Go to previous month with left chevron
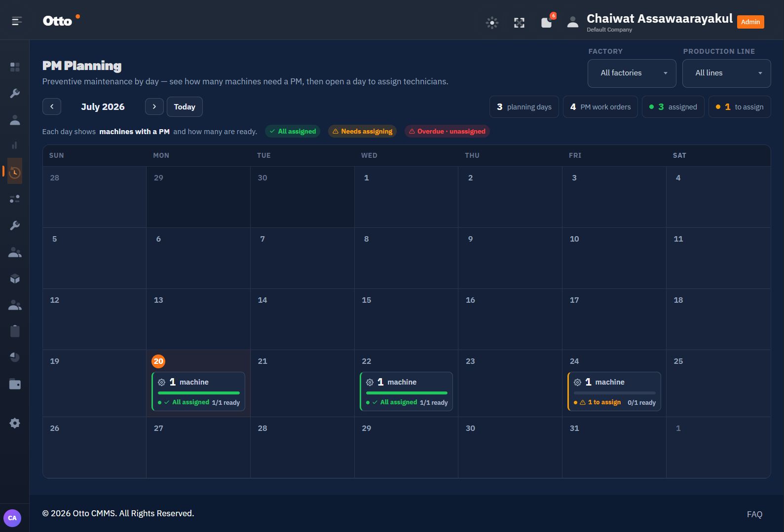 click(x=52, y=106)
